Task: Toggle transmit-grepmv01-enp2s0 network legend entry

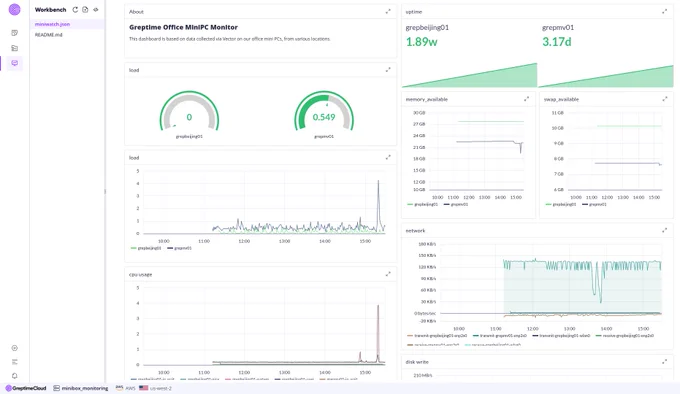Action: pos(500,335)
